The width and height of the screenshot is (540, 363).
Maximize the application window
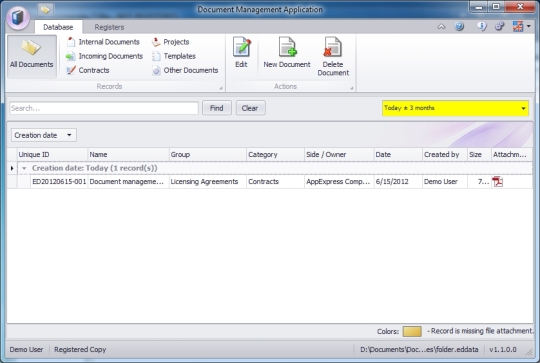pos(496,7)
